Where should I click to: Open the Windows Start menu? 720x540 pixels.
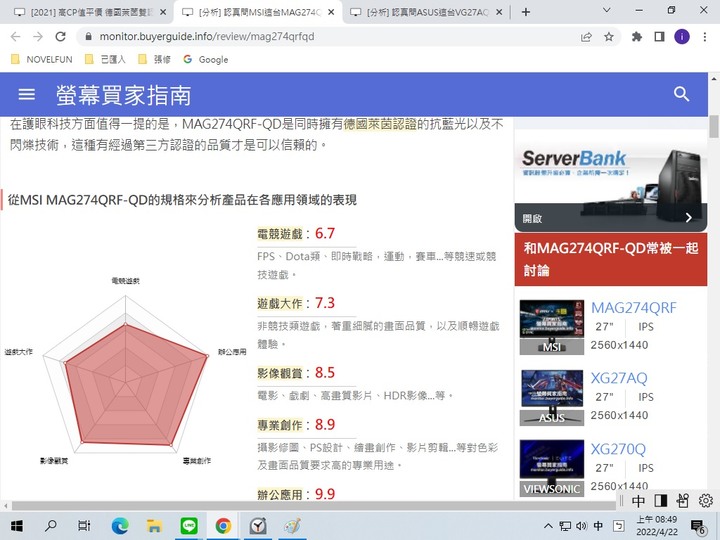[x=17, y=526]
